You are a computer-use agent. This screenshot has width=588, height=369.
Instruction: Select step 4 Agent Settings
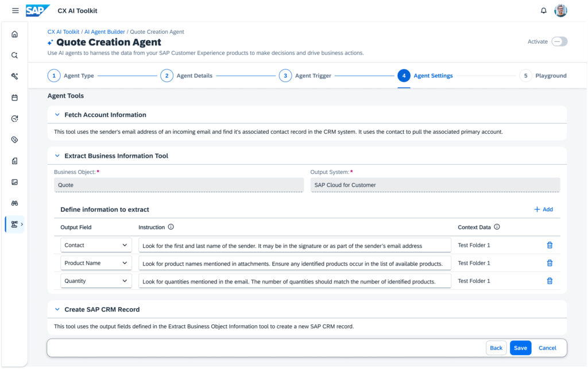click(425, 76)
